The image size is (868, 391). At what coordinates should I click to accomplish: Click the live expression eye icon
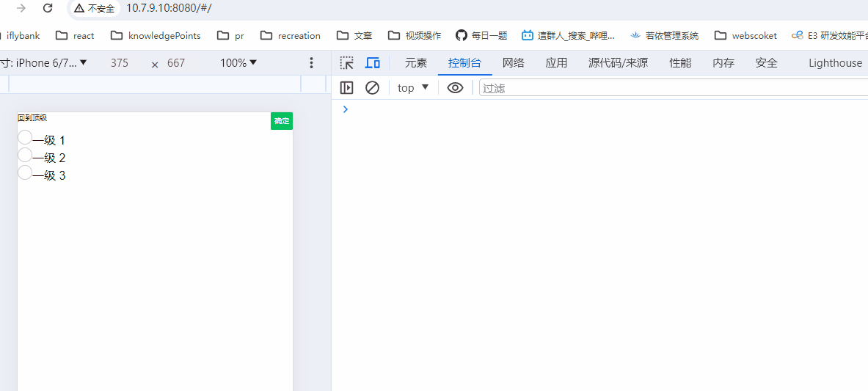pyautogui.click(x=455, y=87)
